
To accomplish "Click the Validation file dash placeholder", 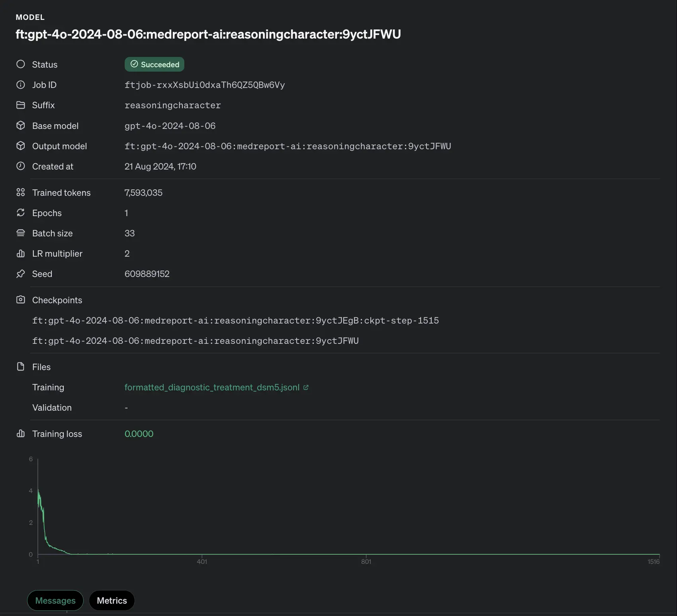I will (x=126, y=407).
